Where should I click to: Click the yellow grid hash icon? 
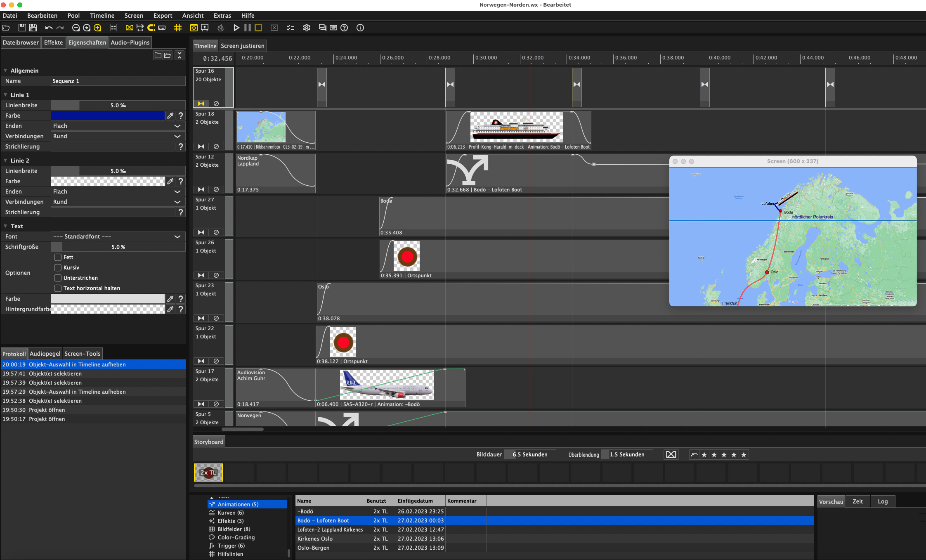[x=178, y=28]
